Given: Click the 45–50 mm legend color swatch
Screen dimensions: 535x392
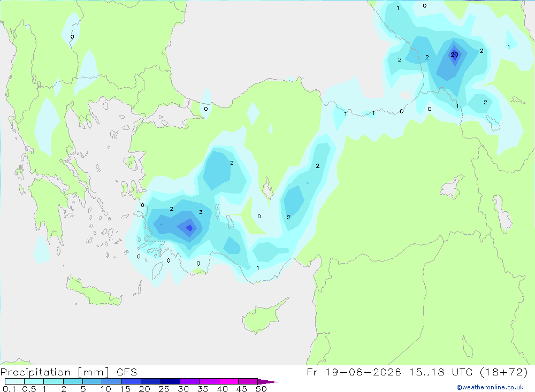Looking at the screenshot, I should click(x=248, y=381).
